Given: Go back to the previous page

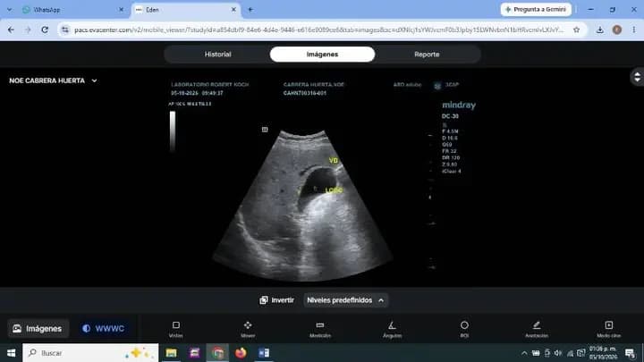Looking at the screenshot, I should click(x=11, y=29).
